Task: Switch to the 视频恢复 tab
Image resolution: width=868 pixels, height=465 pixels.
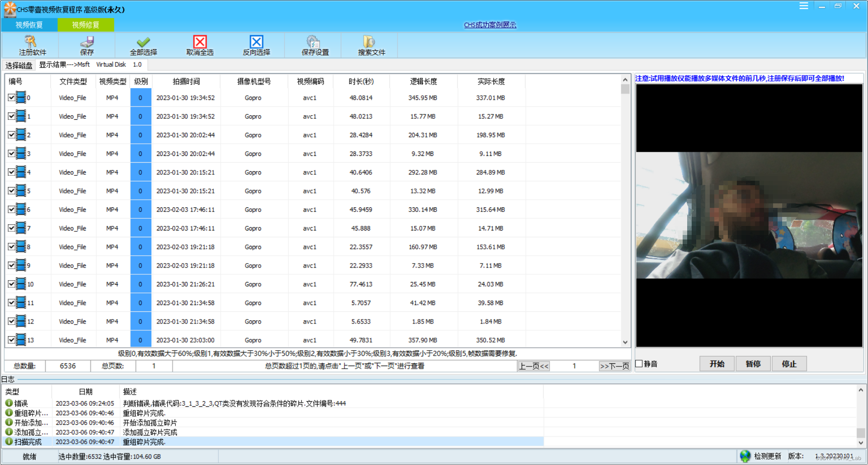Action: tap(29, 25)
